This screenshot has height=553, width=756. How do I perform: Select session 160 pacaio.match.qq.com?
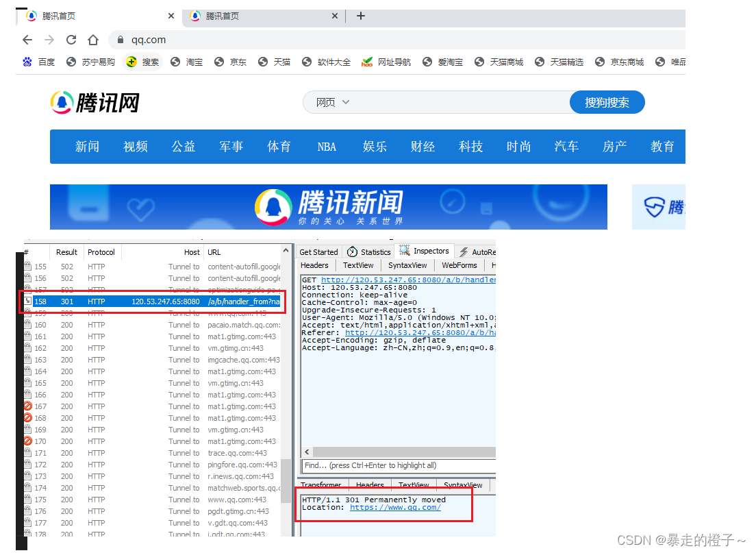tap(152, 325)
